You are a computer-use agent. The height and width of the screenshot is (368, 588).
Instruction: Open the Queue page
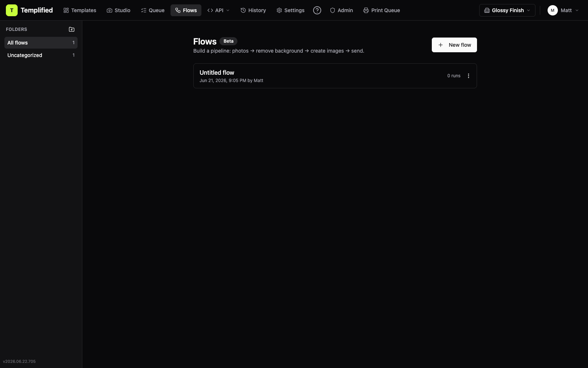pos(153,10)
